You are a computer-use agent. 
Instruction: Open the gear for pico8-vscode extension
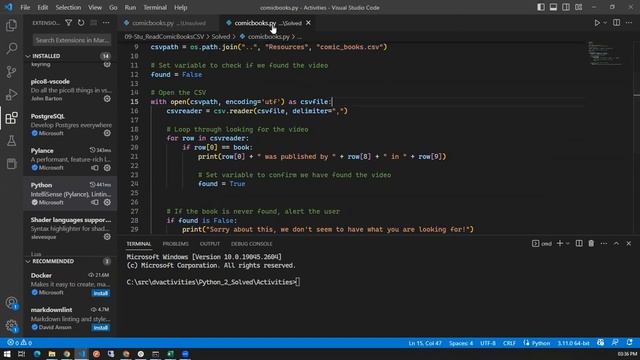(x=107, y=98)
